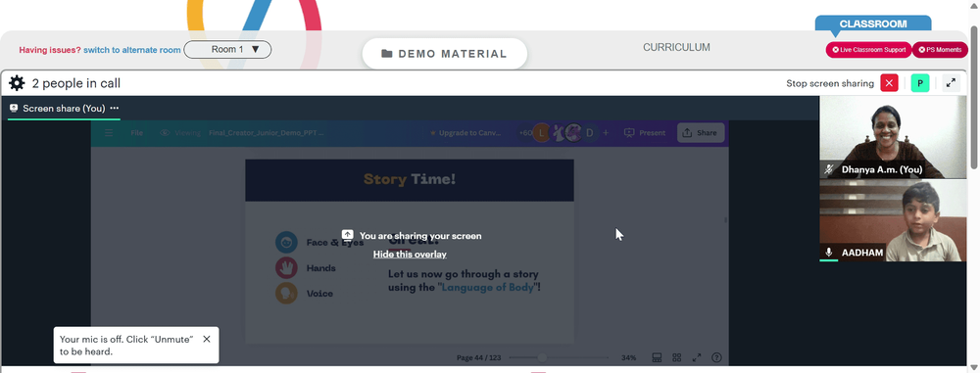Open Canva File menu
This screenshot has width=980, height=373.
tap(136, 133)
